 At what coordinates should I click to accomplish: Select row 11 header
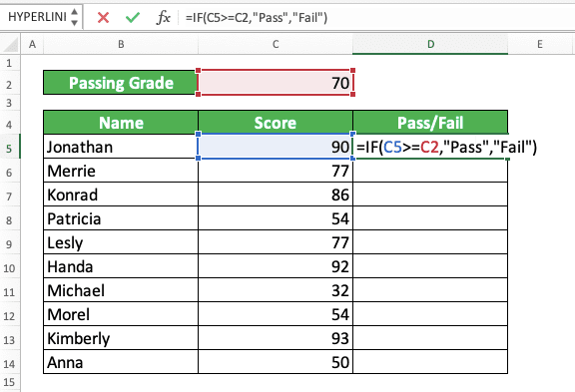(x=10, y=291)
